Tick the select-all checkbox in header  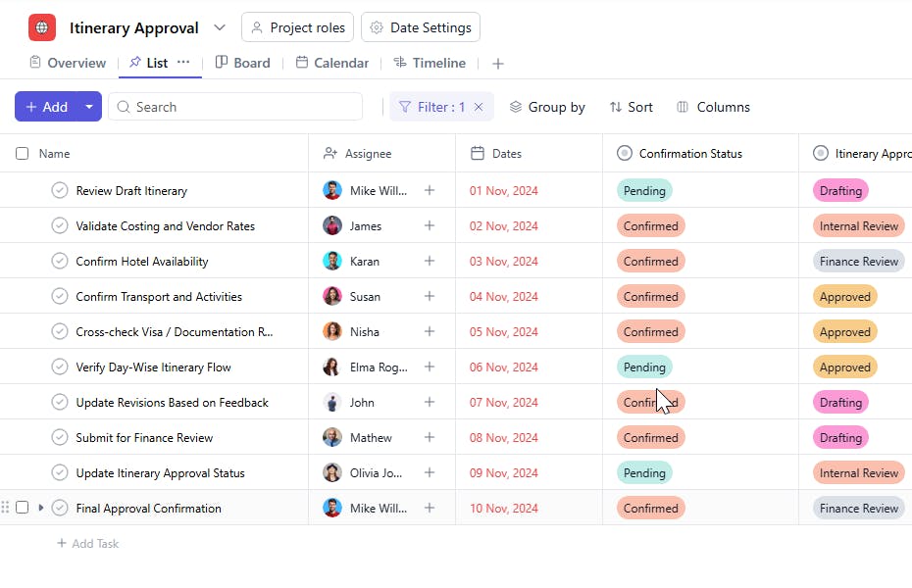pos(23,154)
